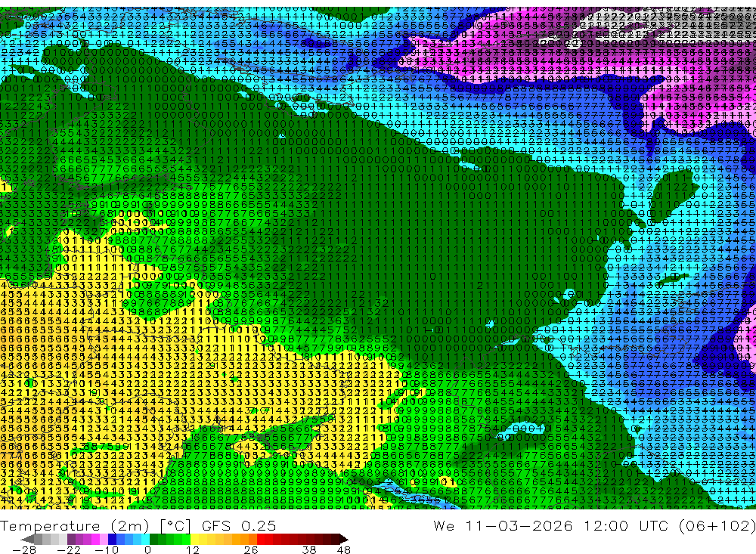Click the '12' value on color scale

click(x=192, y=549)
